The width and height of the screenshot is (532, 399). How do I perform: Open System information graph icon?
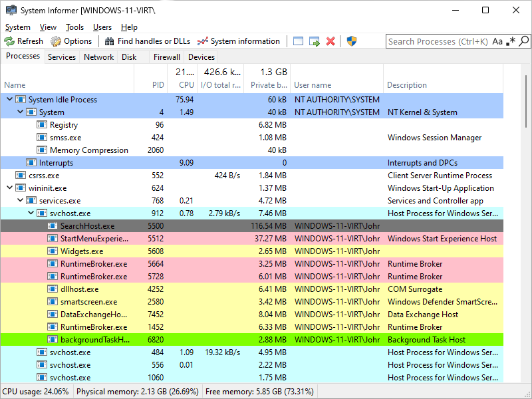coord(203,41)
